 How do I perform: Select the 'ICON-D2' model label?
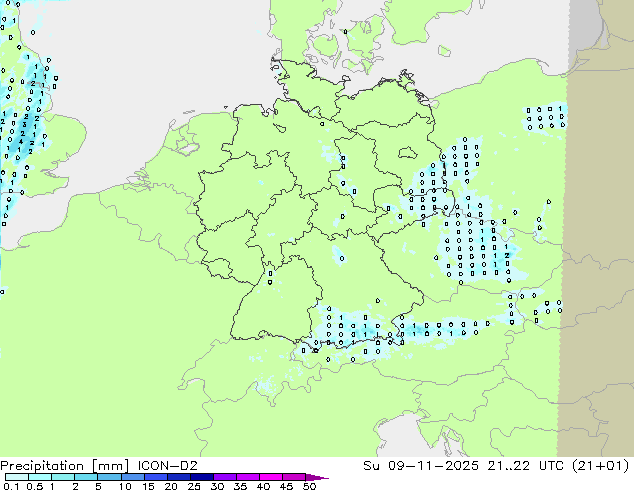(x=167, y=466)
